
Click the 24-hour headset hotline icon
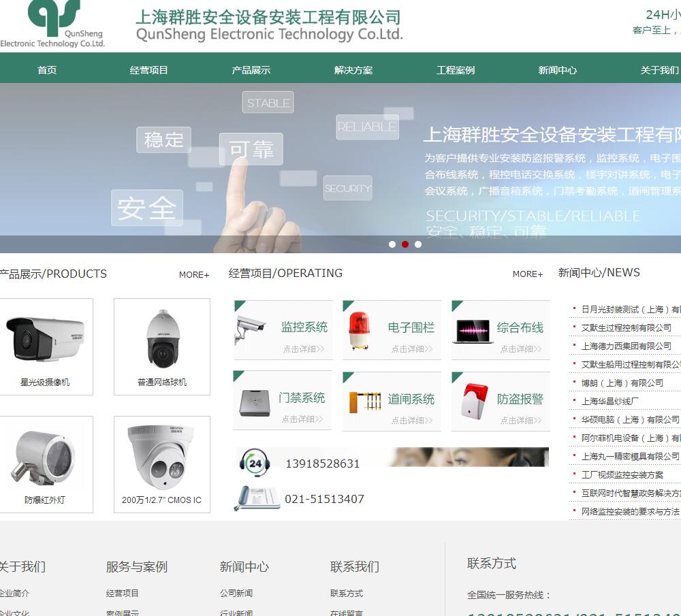[x=255, y=464]
